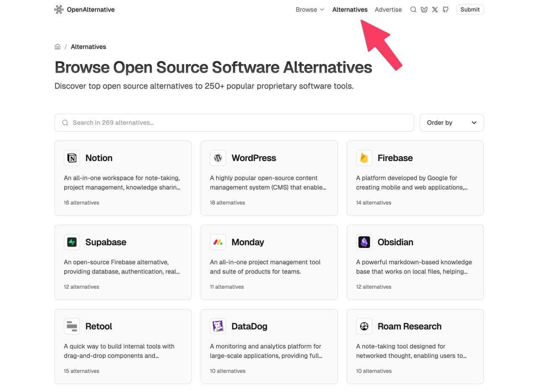
Task: Open the search magnifier icon in header
Action: (x=413, y=9)
